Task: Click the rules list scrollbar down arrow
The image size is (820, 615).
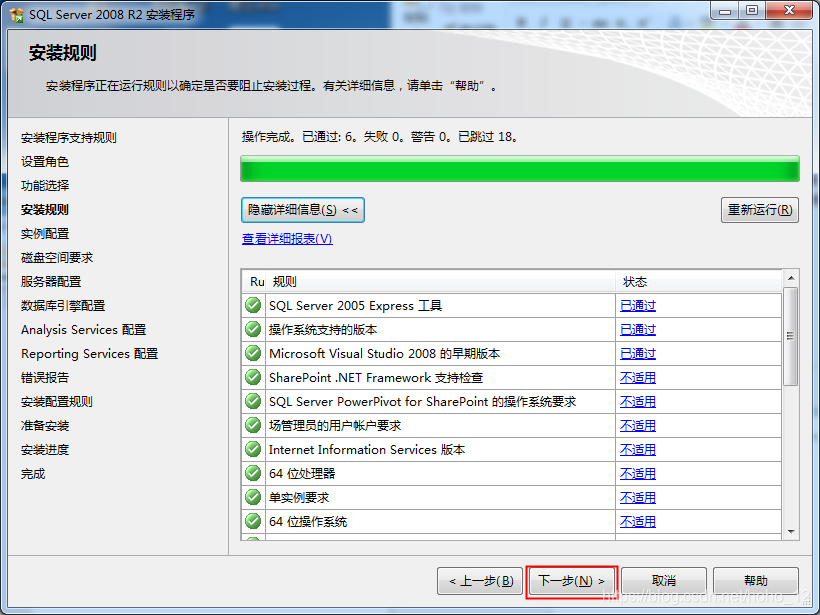Action: pyautogui.click(x=791, y=532)
